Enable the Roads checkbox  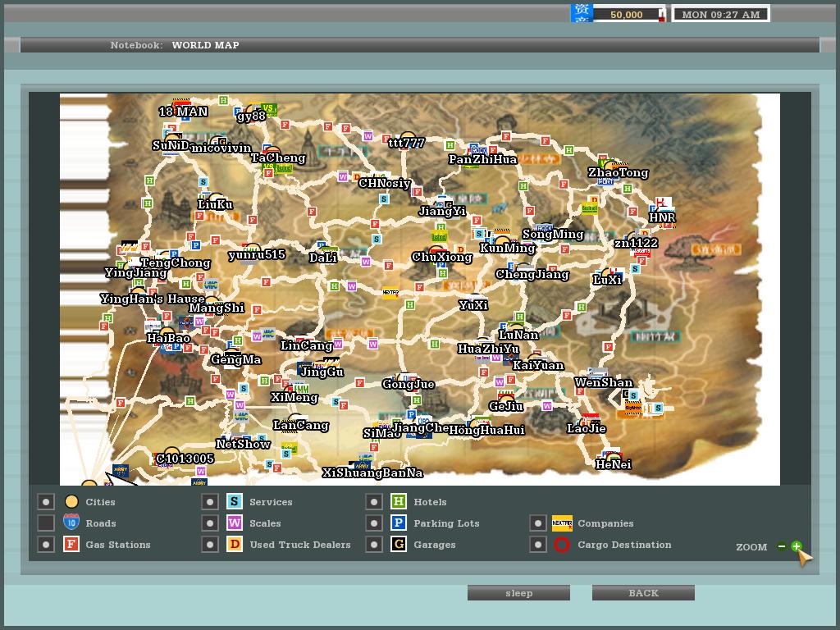(46, 523)
